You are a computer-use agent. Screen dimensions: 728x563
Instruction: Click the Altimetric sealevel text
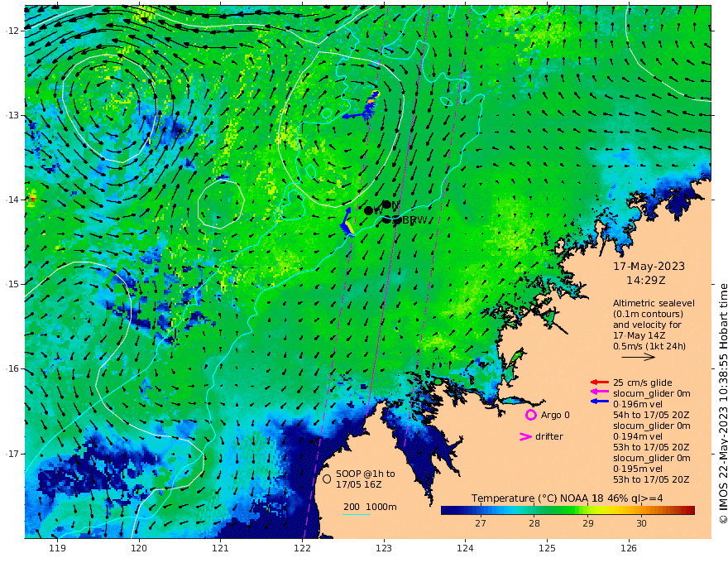(x=654, y=303)
